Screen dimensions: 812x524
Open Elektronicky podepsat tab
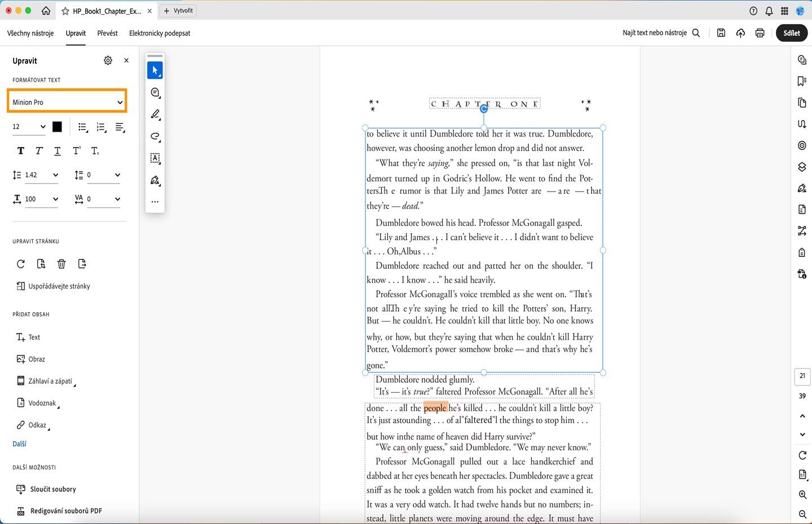pos(160,33)
